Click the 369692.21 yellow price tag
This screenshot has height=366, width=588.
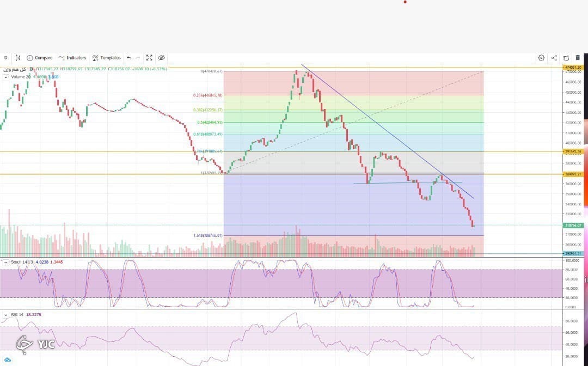coord(573,174)
